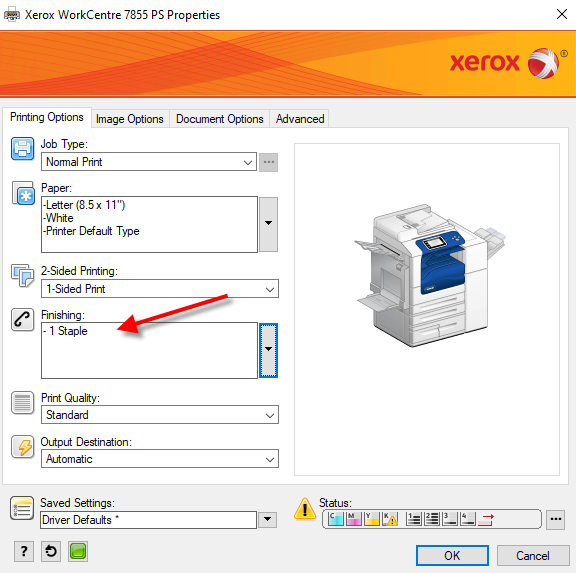Click the Paper settings icon
576x573 pixels.
click(x=23, y=193)
